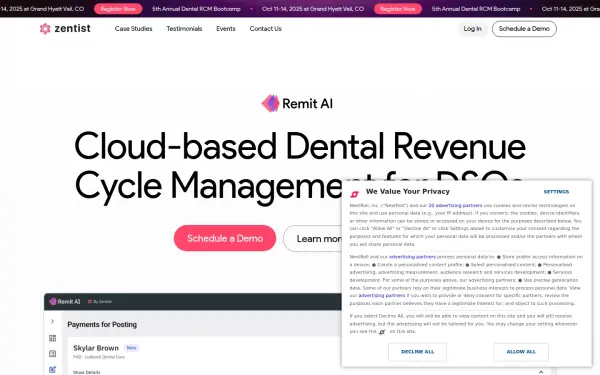Open Testimonials page

coord(184,29)
